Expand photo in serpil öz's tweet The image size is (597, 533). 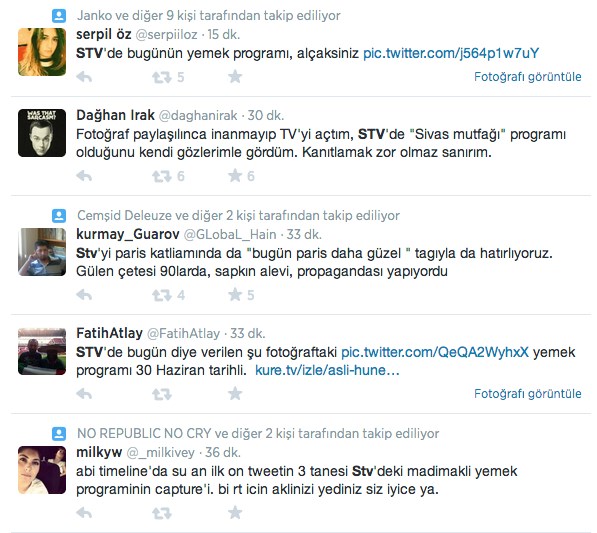pos(527,77)
